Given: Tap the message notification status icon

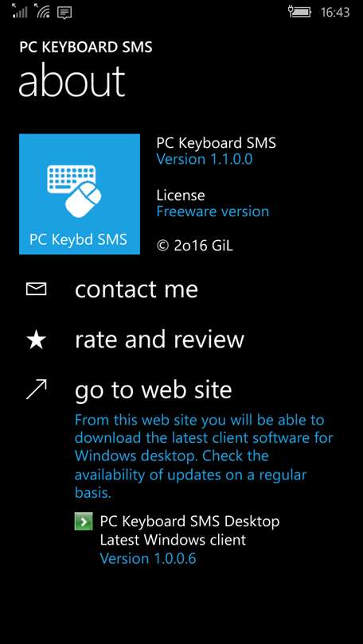Looking at the screenshot, I should click(x=64, y=13).
